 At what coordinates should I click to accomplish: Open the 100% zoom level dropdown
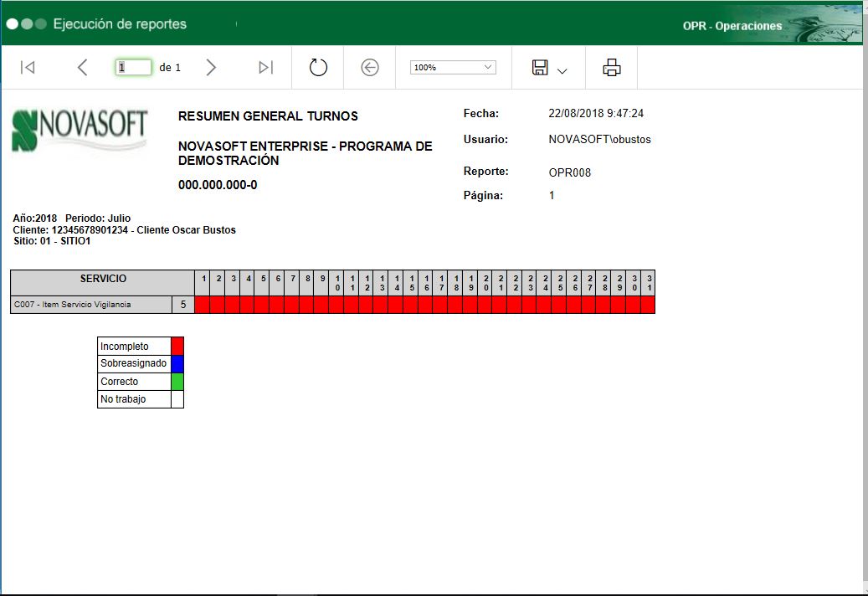click(x=453, y=68)
